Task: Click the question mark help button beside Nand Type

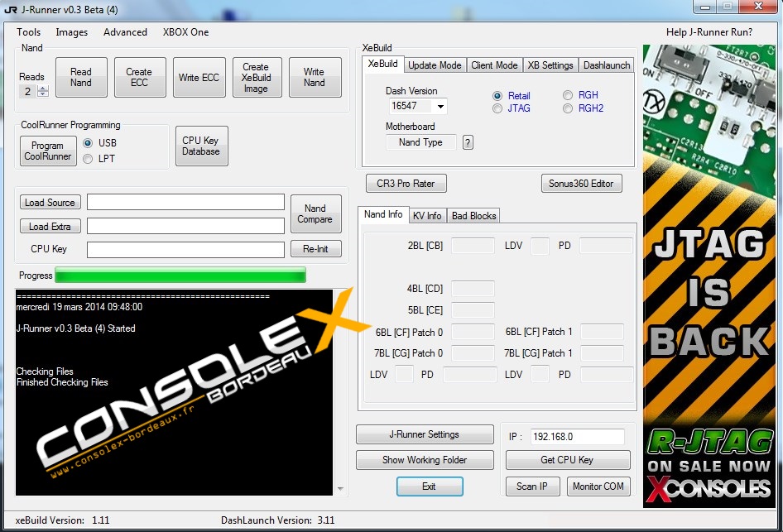Action: [468, 143]
